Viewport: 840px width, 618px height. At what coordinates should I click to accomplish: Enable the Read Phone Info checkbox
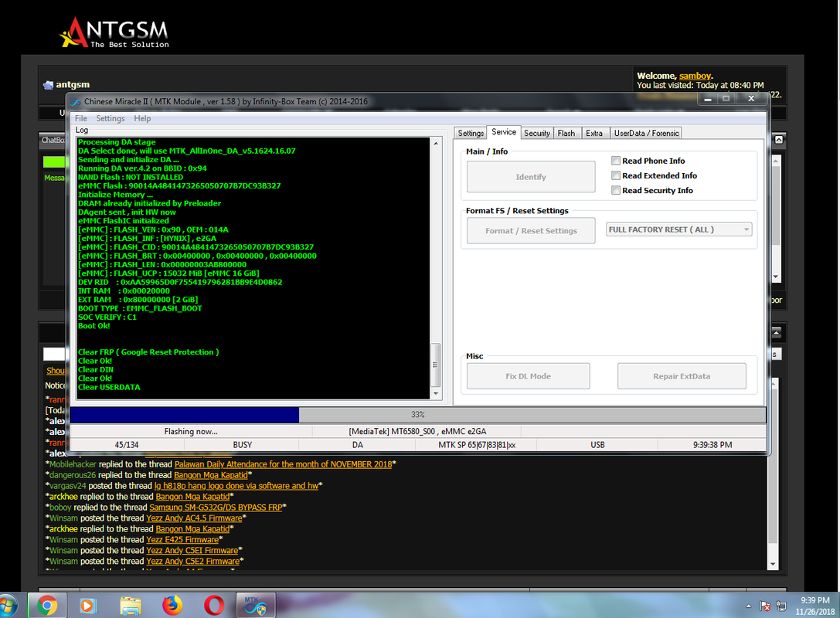click(616, 161)
